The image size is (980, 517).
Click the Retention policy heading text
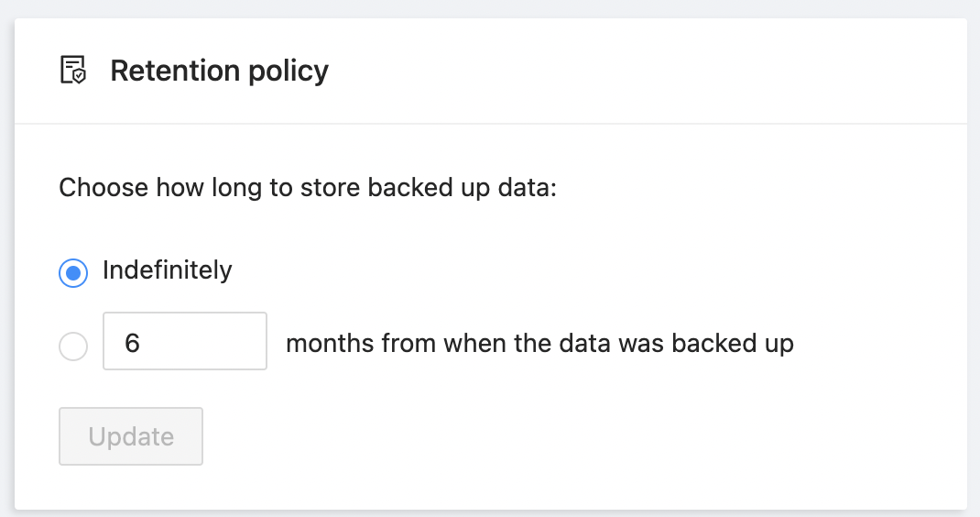[219, 71]
